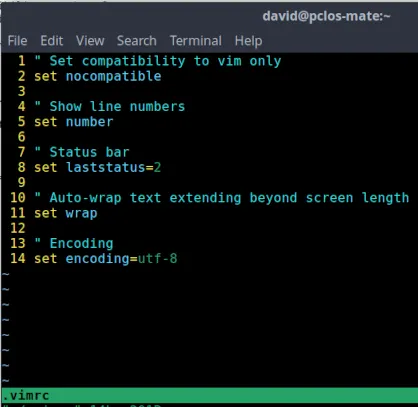Screen dimensions: 418x407
Task: Open the Help menu
Action: pyautogui.click(x=248, y=41)
